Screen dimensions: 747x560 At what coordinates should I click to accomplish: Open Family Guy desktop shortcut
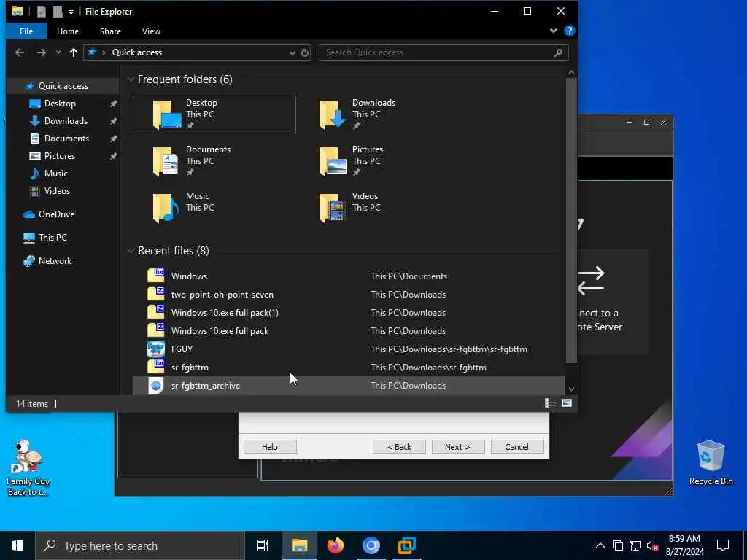(x=28, y=468)
